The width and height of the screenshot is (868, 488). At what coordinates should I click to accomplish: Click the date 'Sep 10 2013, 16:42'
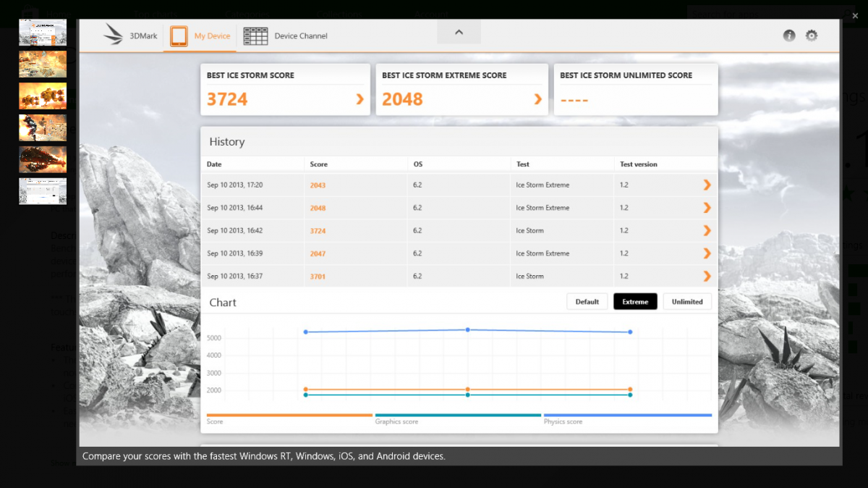[x=235, y=231]
